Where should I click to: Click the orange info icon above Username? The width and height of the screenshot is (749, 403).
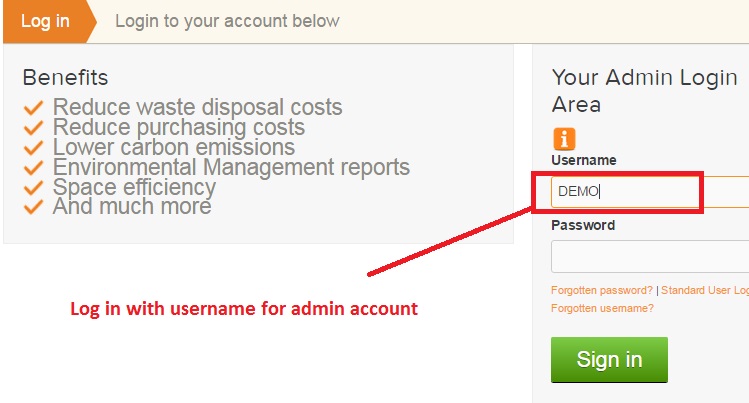[564, 139]
